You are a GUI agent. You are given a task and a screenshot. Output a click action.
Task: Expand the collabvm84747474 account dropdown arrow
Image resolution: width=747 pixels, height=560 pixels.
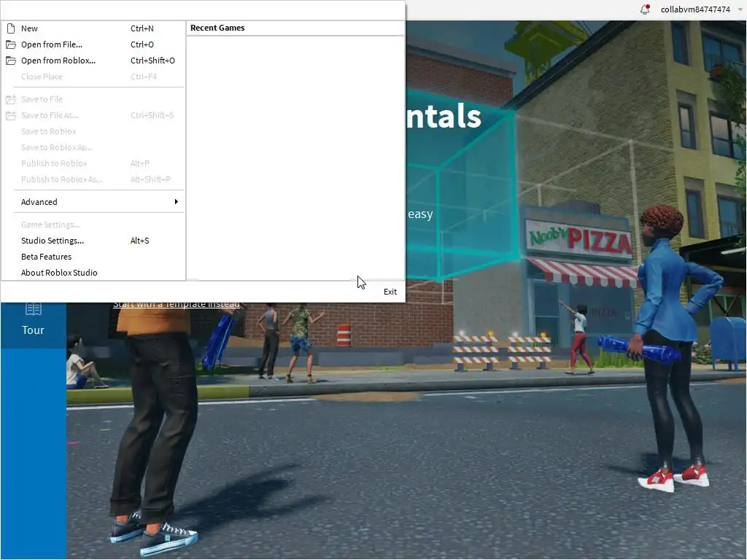coord(740,9)
